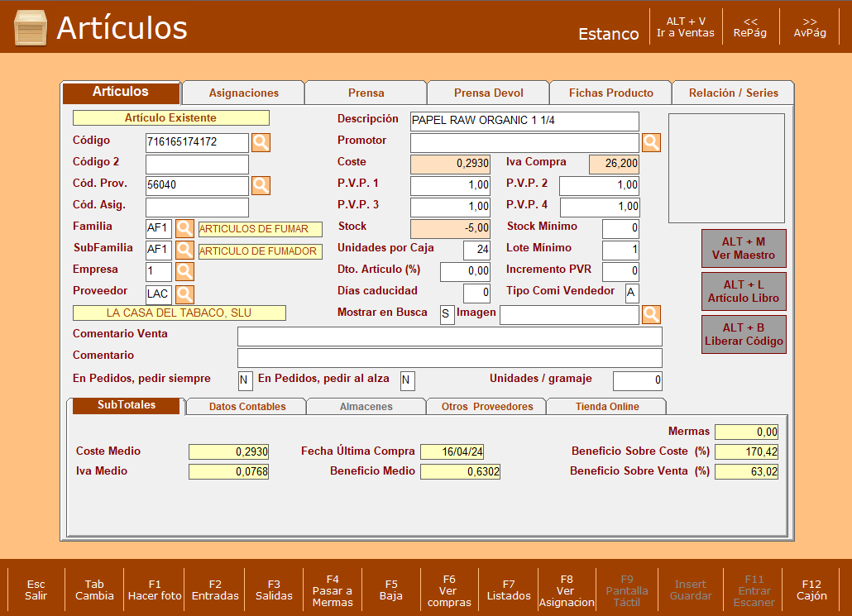Click the Descripción input field
Viewport: 852px width, 616px height.
click(524, 121)
